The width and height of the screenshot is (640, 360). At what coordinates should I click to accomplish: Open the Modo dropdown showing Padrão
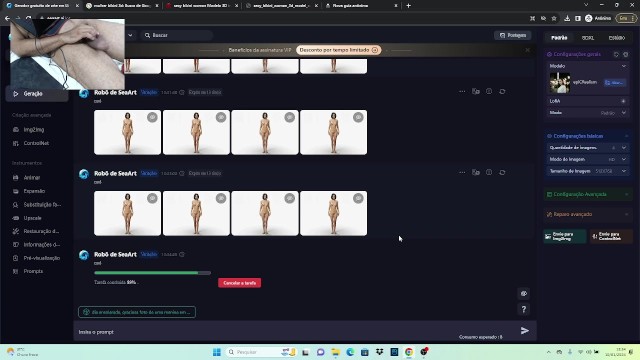(x=588, y=113)
